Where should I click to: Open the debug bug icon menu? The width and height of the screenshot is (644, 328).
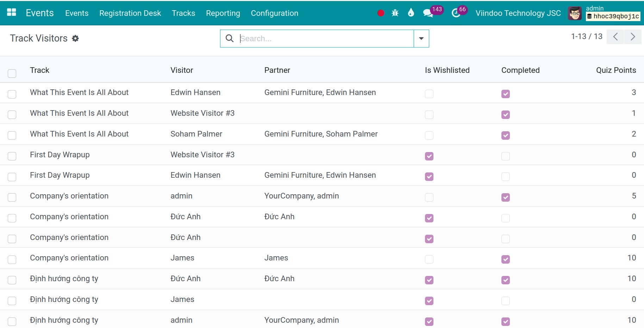pyautogui.click(x=395, y=13)
